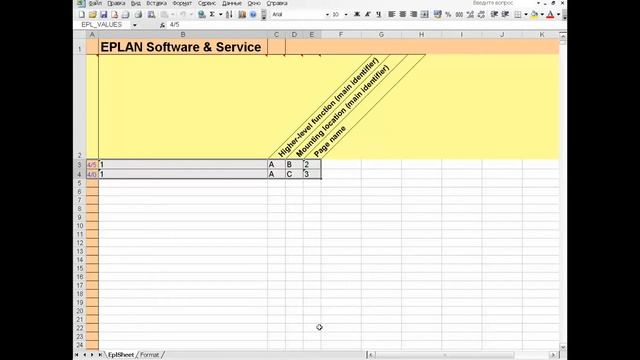640x360 pixels.
Task: Click the 'Введите вопрос' help search box
Action: click(x=502, y=3)
